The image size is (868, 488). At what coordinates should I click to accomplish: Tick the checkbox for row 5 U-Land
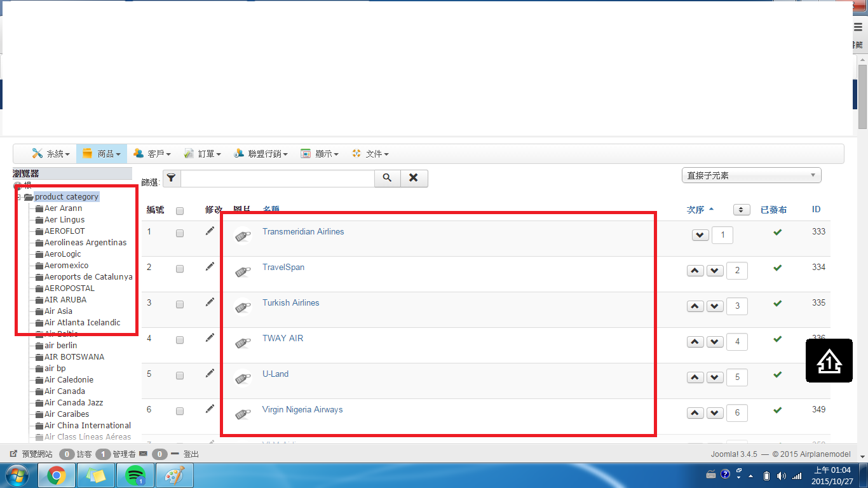click(180, 376)
